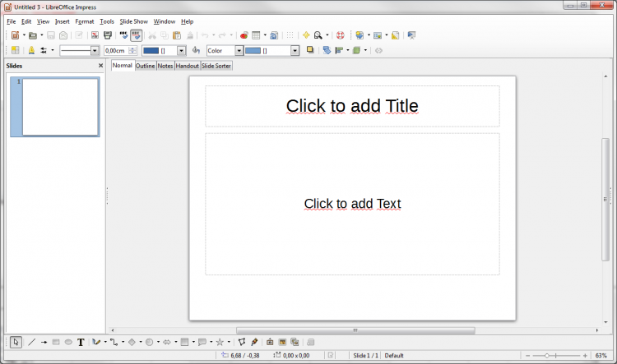
Task: Open the File menu
Action: [12, 21]
